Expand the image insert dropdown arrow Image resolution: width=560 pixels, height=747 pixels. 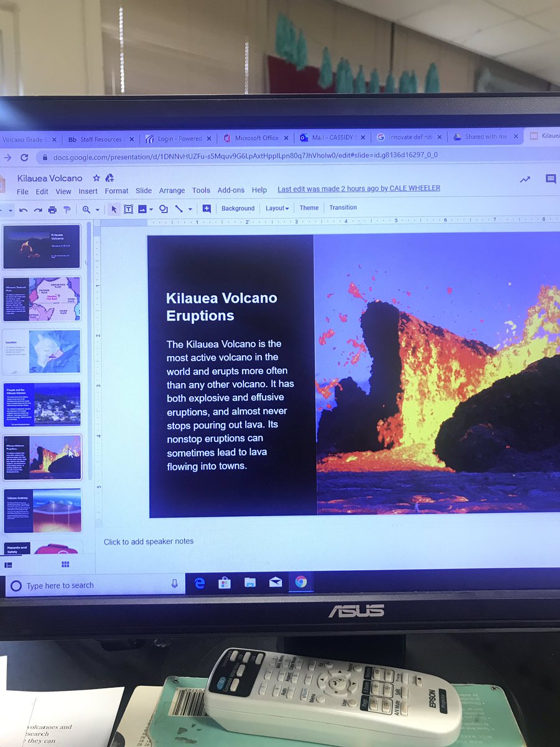[151, 210]
